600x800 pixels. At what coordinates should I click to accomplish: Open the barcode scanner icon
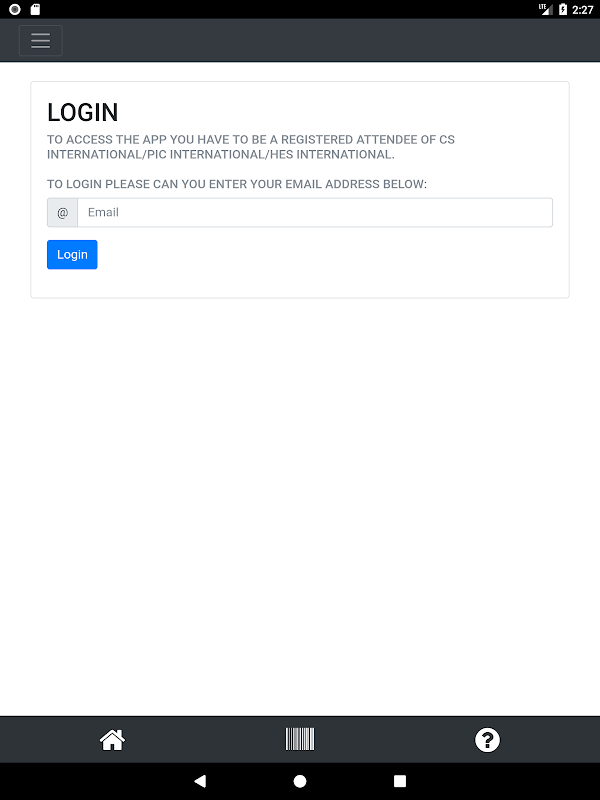coord(300,739)
